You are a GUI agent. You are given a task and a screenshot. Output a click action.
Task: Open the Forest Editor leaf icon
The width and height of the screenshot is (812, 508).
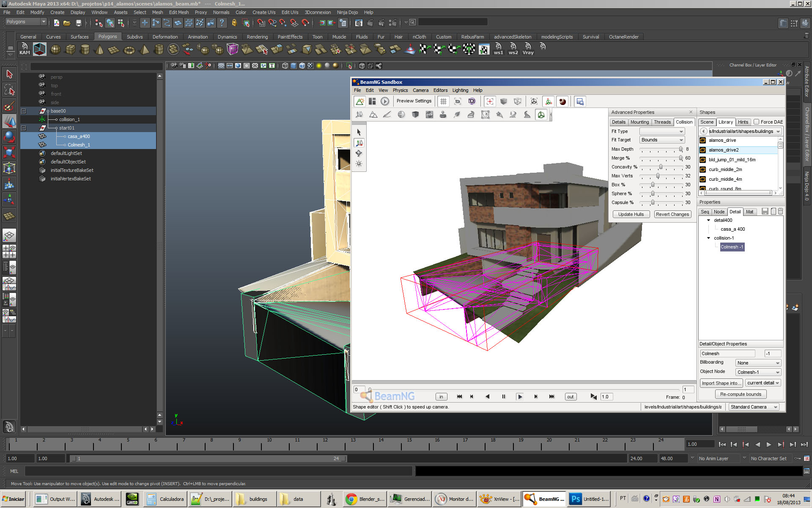tap(457, 115)
